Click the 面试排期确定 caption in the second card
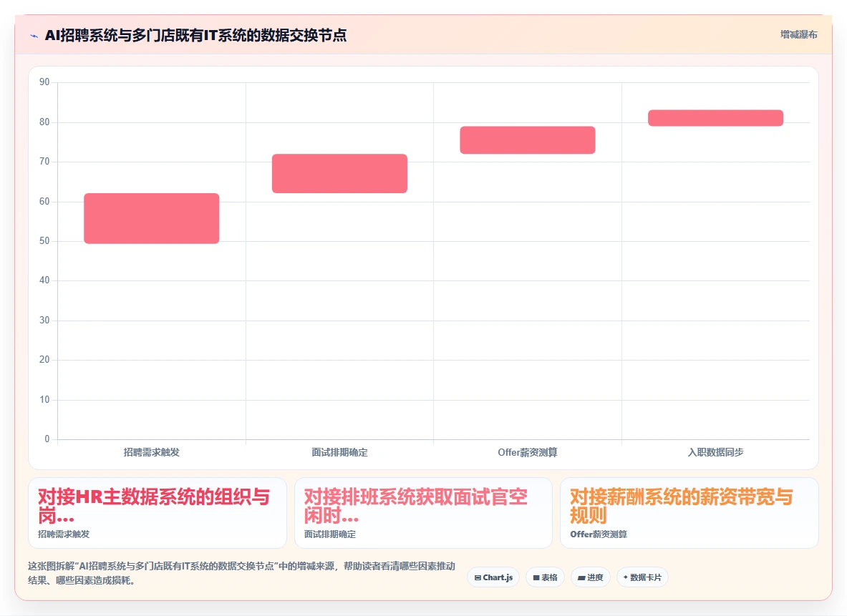 330,534
